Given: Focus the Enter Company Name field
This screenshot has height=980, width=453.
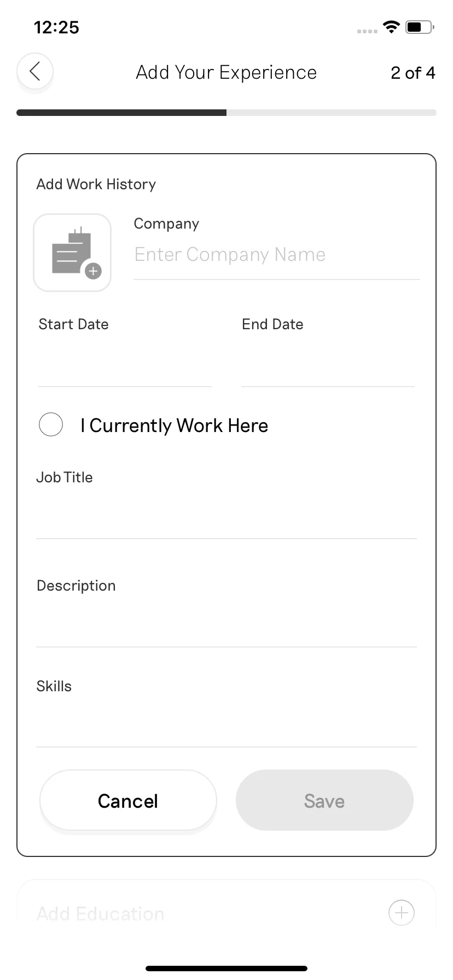Looking at the screenshot, I should tap(277, 255).
